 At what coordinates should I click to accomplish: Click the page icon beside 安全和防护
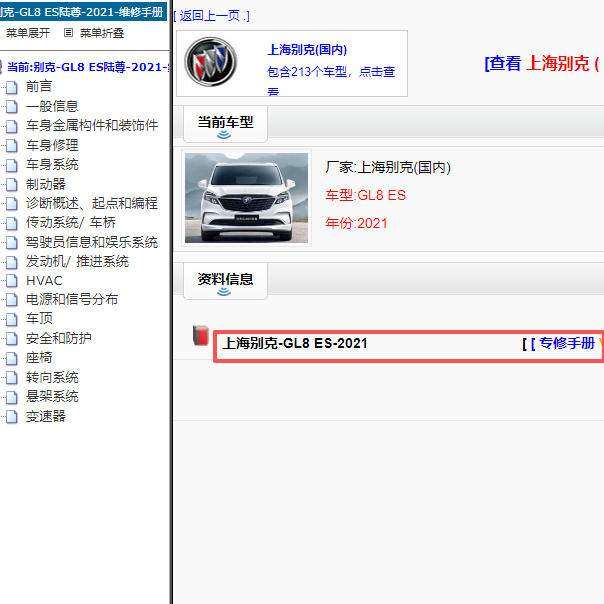(12, 339)
